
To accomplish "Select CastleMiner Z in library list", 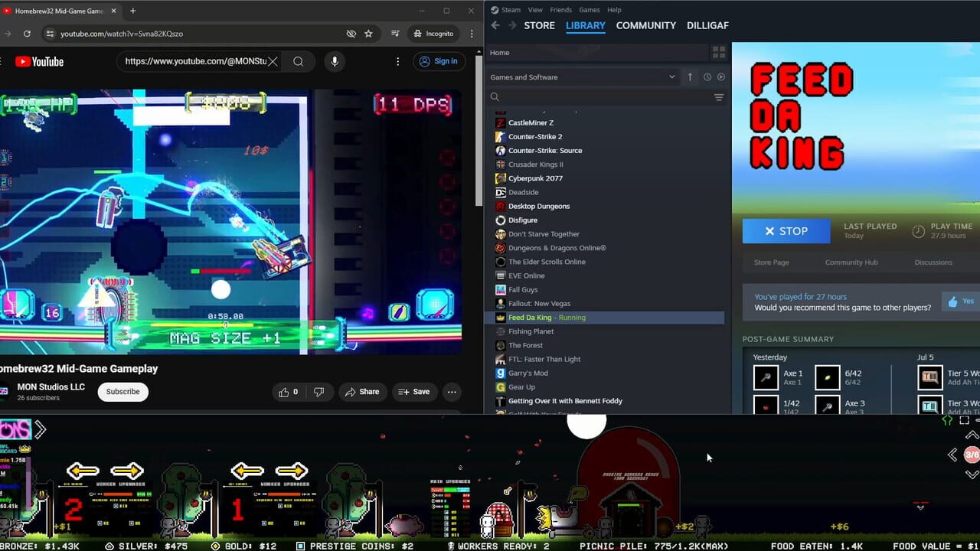I will click(x=531, y=122).
